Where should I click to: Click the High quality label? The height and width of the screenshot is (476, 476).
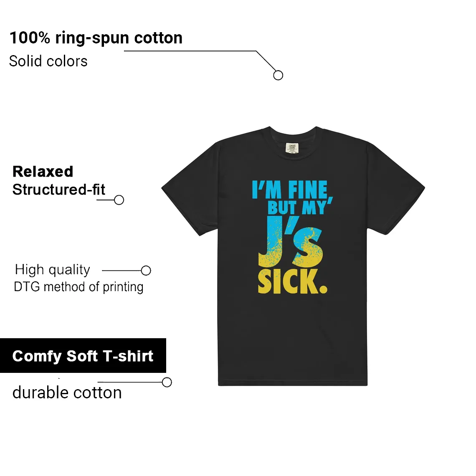tap(53, 270)
